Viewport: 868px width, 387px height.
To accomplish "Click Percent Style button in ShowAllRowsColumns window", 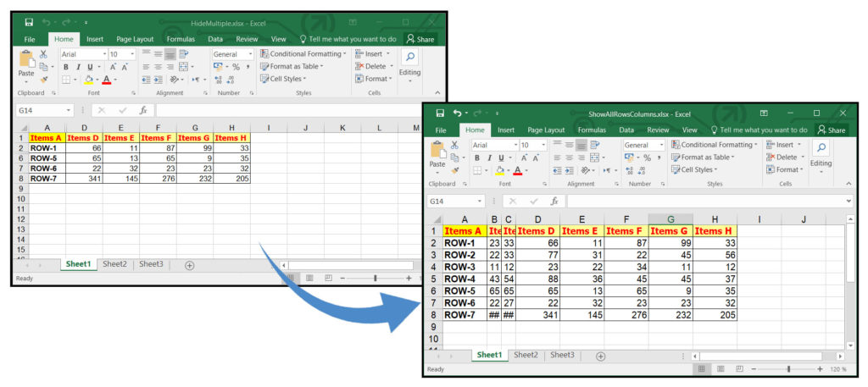I will (x=648, y=158).
